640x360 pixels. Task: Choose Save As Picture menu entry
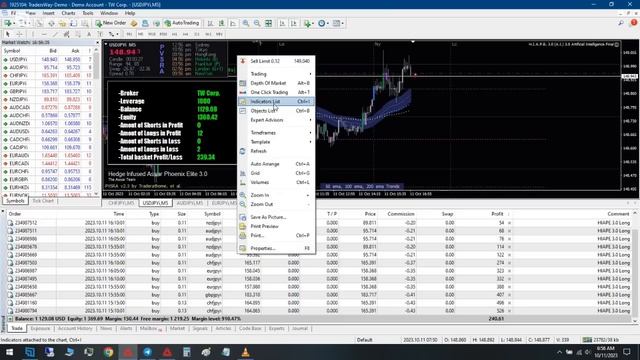coord(276,217)
